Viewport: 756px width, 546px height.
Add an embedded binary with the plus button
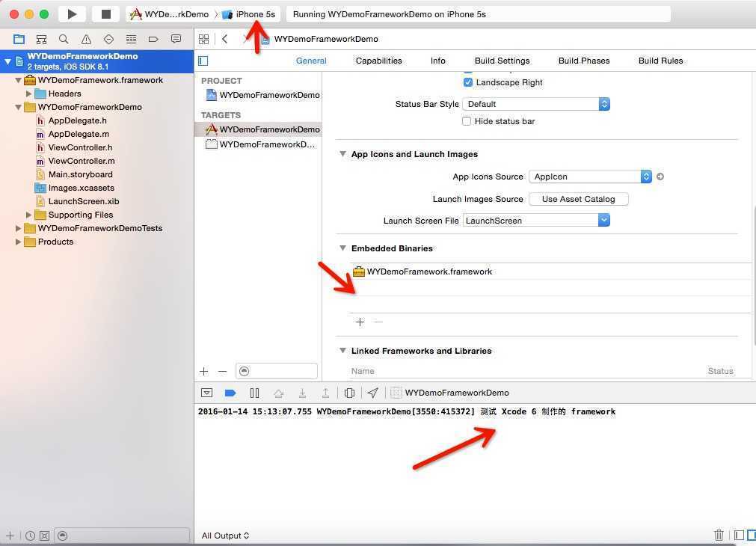360,322
